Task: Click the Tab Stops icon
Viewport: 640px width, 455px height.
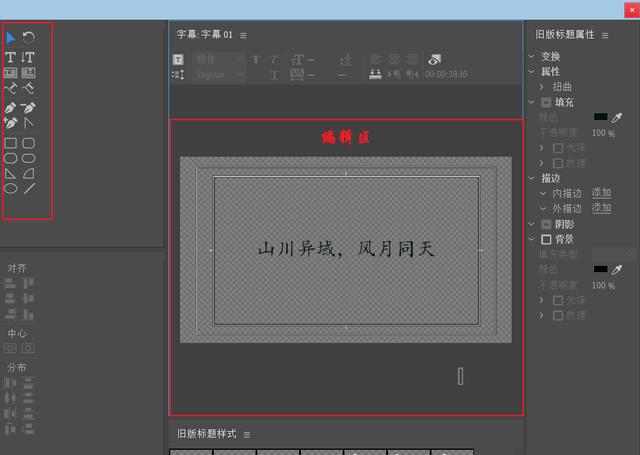Action: click(376, 74)
